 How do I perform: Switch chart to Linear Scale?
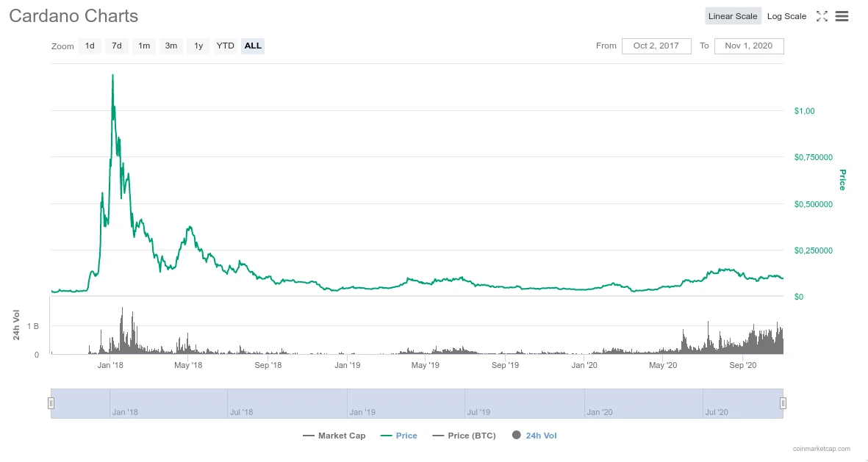(732, 16)
